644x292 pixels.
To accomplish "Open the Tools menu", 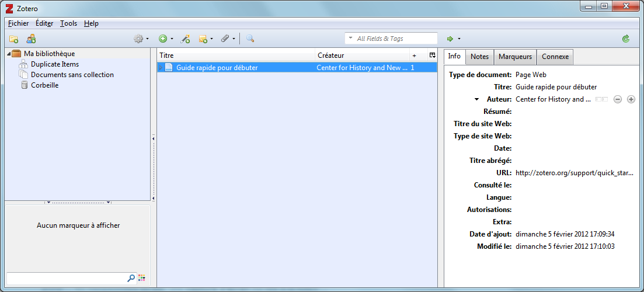I will [x=68, y=23].
